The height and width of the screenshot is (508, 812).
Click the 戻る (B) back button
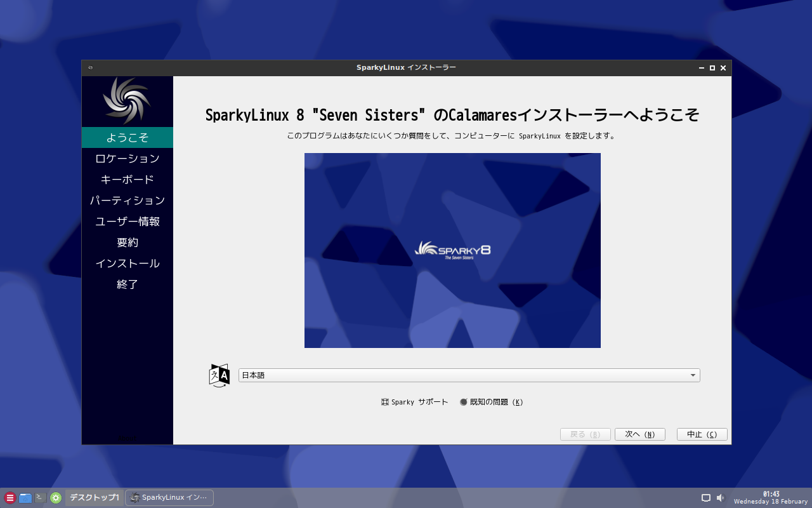click(585, 434)
